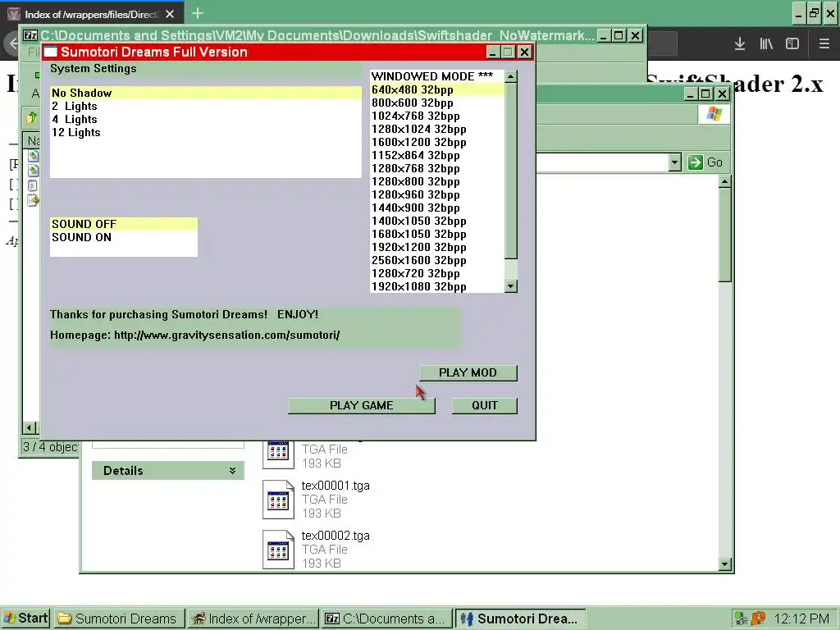
Task: Open a new Firefox tab
Action: [x=198, y=13]
